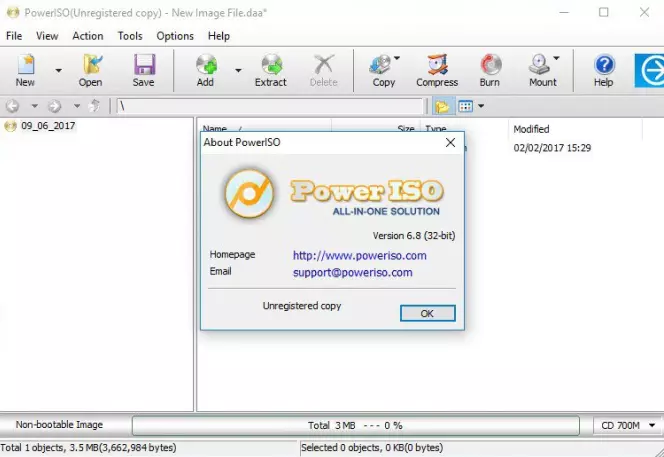Open the Forward history dropdown arrow
This screenshot has width=664, height=457.
[x=77, y=106]
